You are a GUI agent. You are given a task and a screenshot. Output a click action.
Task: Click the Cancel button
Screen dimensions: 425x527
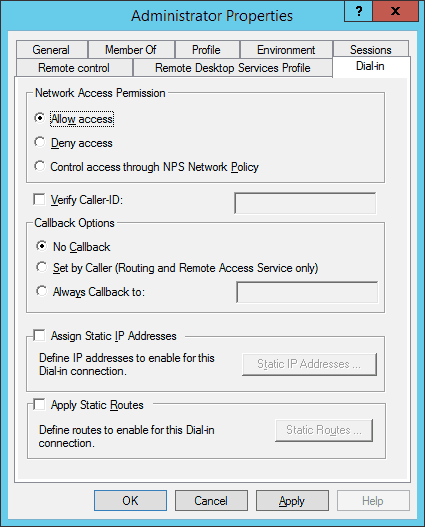point(211,500)
